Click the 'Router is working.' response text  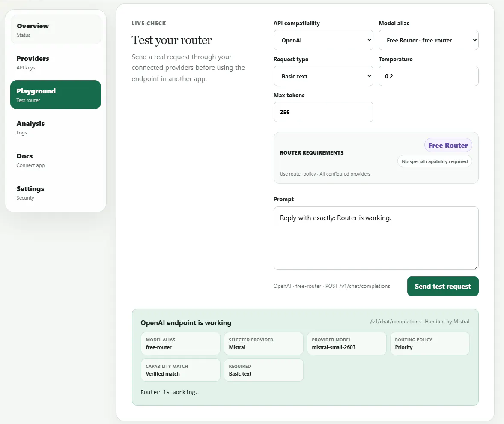(x=169, y=392)
